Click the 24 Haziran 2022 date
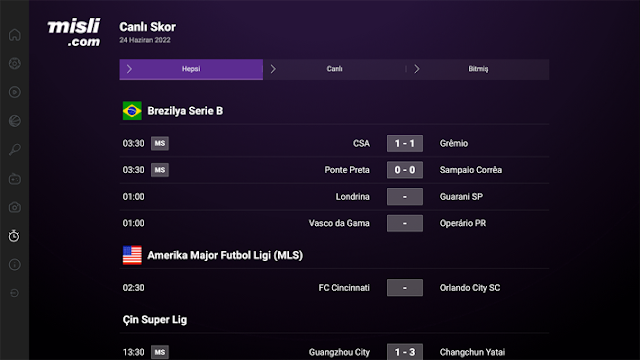The width and height of the screenshot is (640, 360). coord(145,40)
